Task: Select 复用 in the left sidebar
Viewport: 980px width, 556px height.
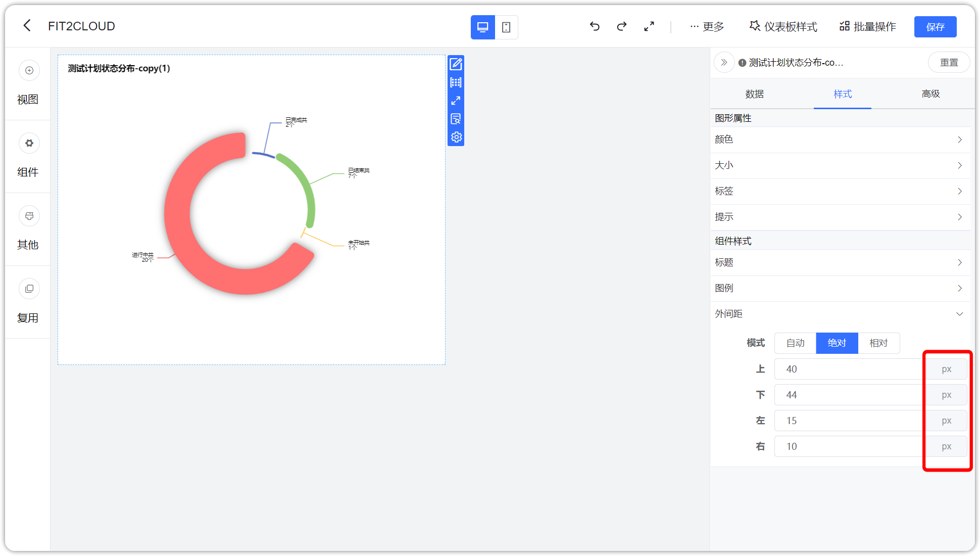Action: pyautogui.click(x=28, y=302)
